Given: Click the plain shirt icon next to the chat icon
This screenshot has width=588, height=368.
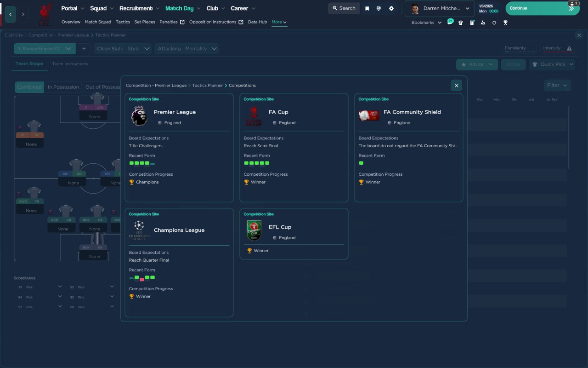Looking at the screenshot, I should click(461, 23).
